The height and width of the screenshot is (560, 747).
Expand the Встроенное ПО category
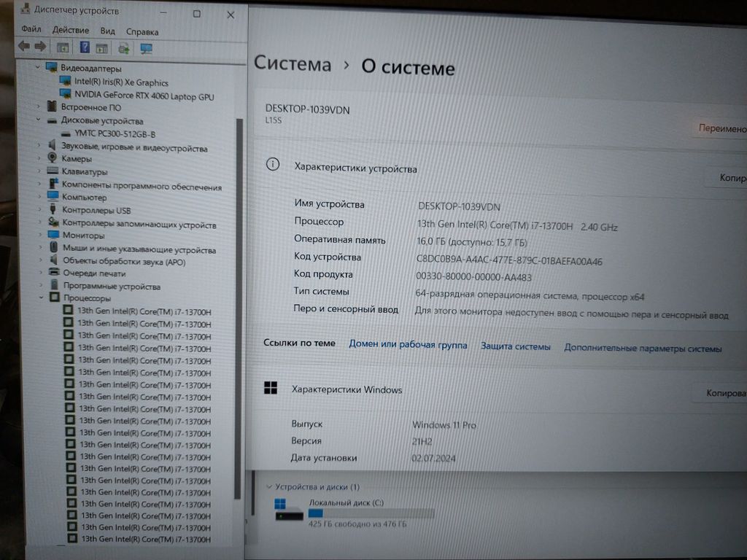pyautogui.click(x=39, y=106)
